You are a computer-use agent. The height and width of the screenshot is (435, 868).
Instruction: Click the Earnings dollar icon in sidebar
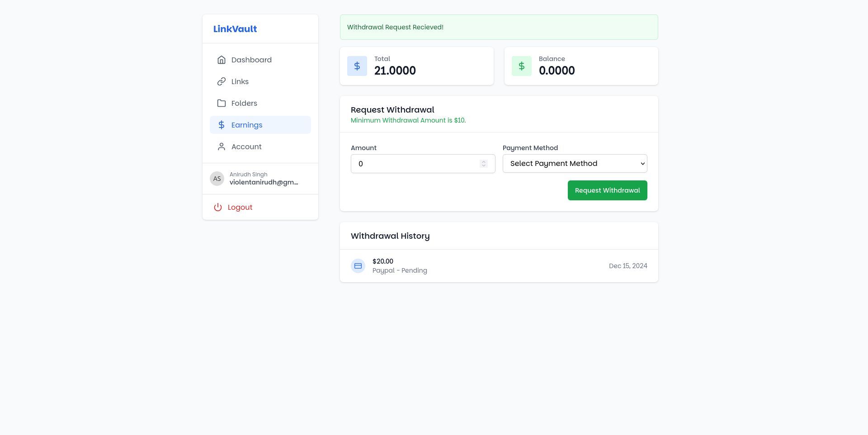222,125
